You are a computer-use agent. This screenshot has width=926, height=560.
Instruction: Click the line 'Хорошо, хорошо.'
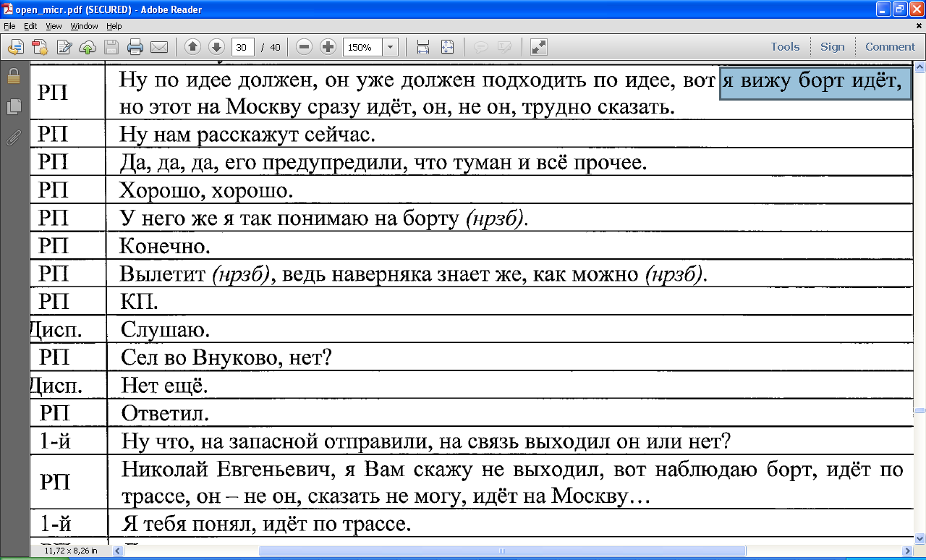tap(206, 192)
